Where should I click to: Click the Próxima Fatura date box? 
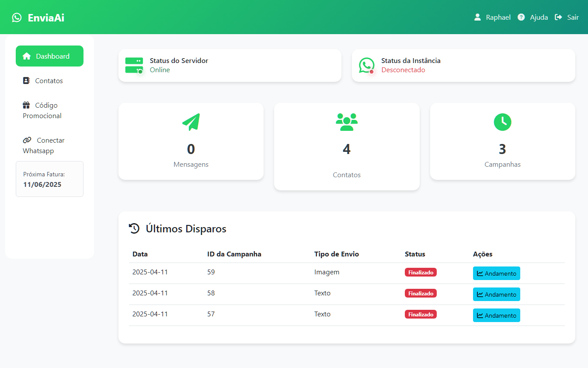(49, 179)
